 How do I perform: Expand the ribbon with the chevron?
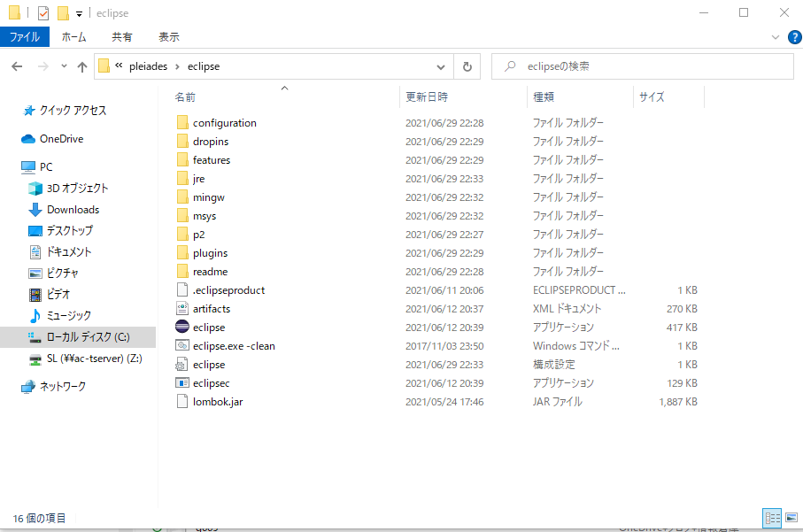775,37
